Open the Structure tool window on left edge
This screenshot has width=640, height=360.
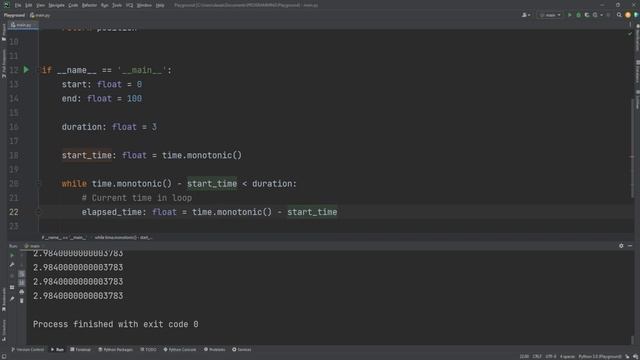(x=4, y=330)
